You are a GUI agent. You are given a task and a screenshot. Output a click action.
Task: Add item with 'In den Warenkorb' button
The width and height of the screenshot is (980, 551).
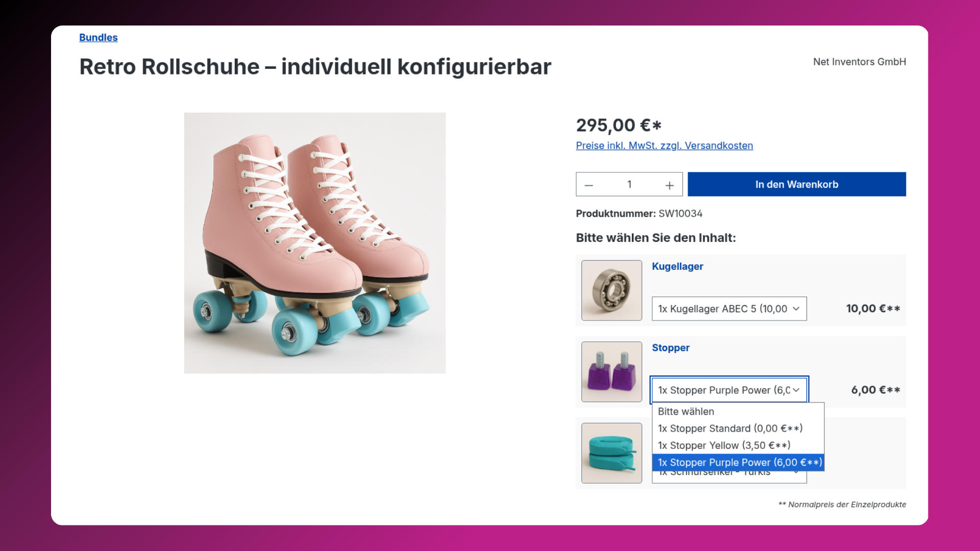[x=797, y=184]
